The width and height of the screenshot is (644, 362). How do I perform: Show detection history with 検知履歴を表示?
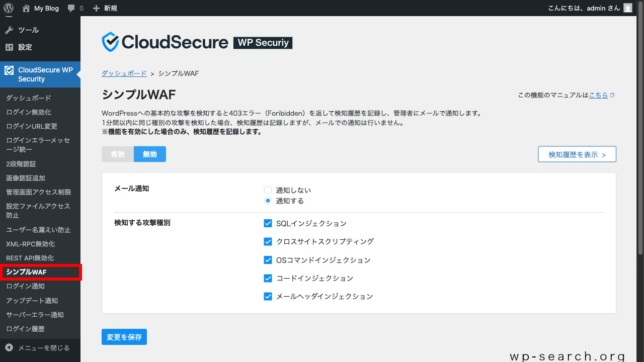pos(577,154)
